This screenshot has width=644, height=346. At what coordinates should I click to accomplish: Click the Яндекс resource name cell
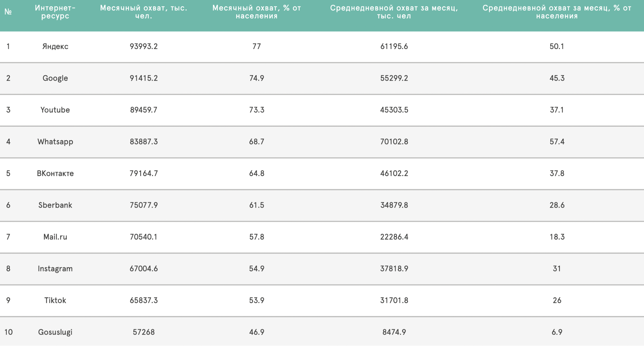tap(55, 46)
